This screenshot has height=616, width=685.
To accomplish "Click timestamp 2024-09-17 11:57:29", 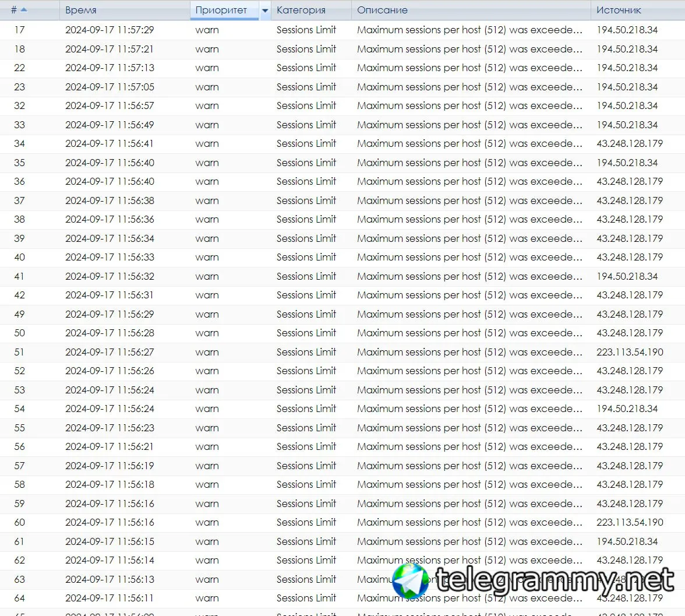I will pyautogui.click(x=110, y=30).
